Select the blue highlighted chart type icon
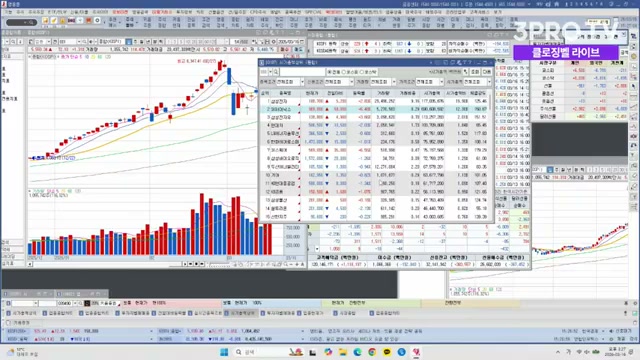Image resolution: width=640 pixels, height=360 pixels. 129,42
